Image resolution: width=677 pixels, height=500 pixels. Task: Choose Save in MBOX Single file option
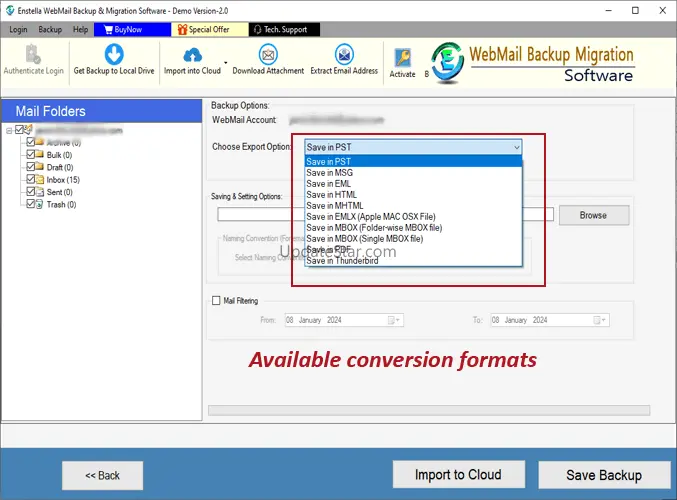click(x=413, y=239)
